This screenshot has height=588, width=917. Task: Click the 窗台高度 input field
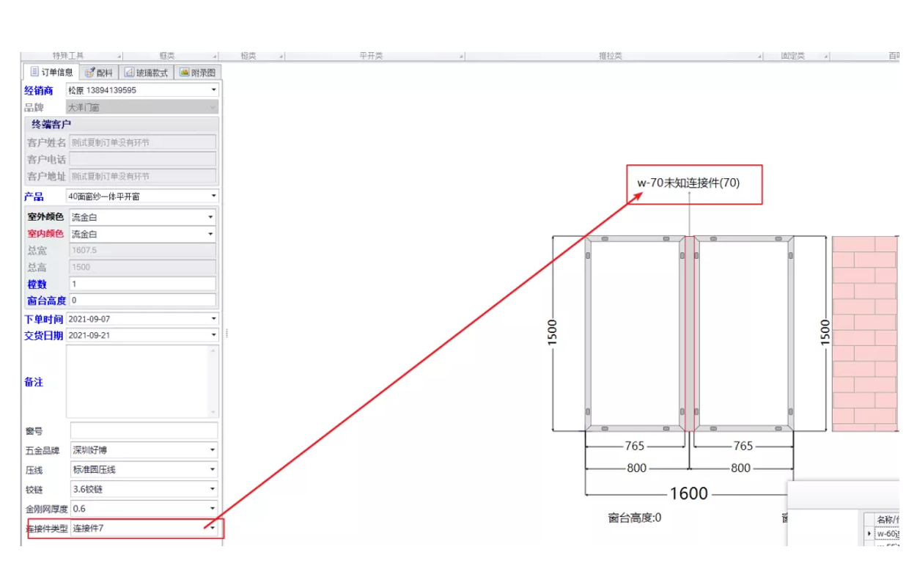pos(142,301)
